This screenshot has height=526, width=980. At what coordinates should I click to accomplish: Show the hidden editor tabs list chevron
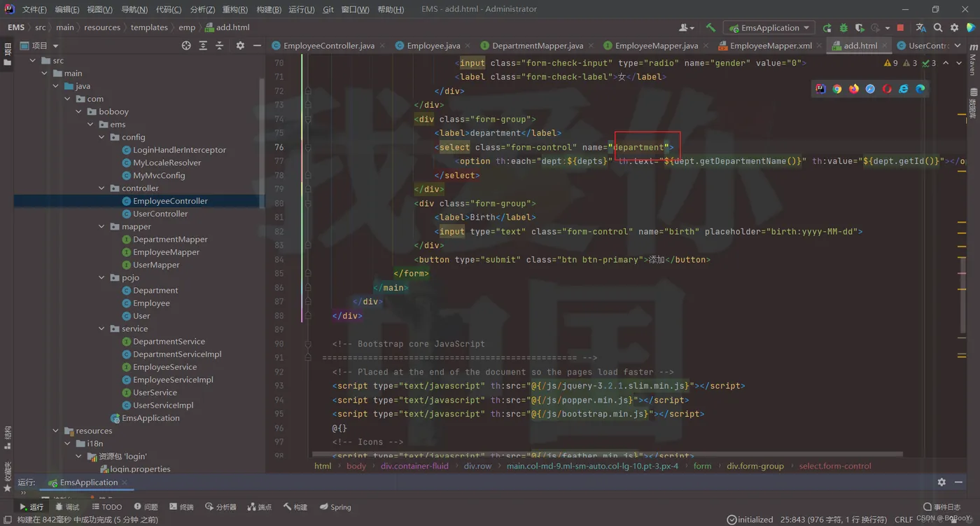(958, 46)
